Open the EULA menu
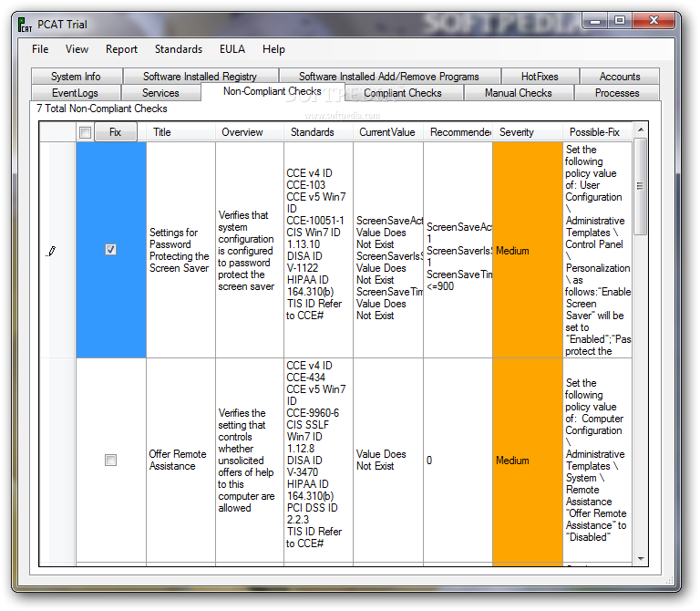This screenshot has width=700, height=611. pos(232,49)
